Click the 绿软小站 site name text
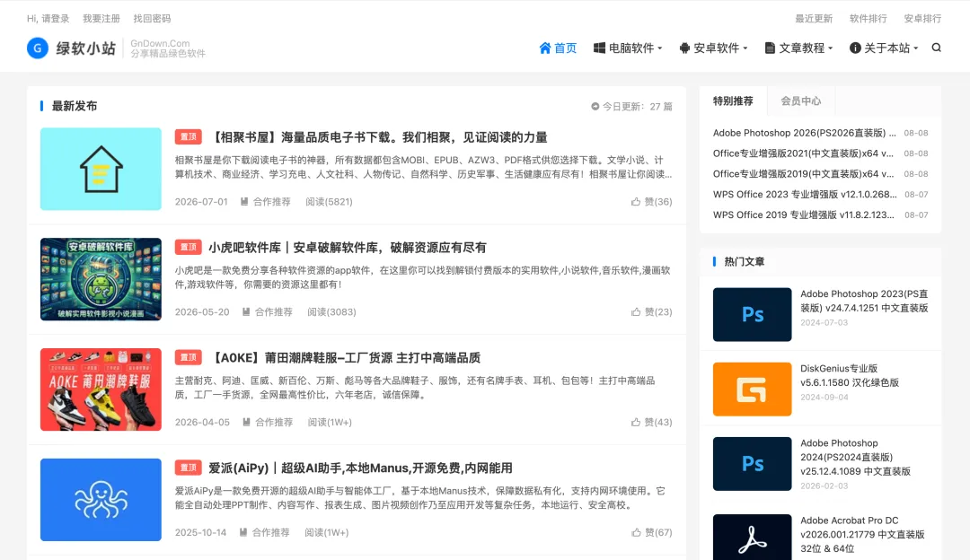Image resolution: width=970 pixels, height=560 pixels. point(86,48)
